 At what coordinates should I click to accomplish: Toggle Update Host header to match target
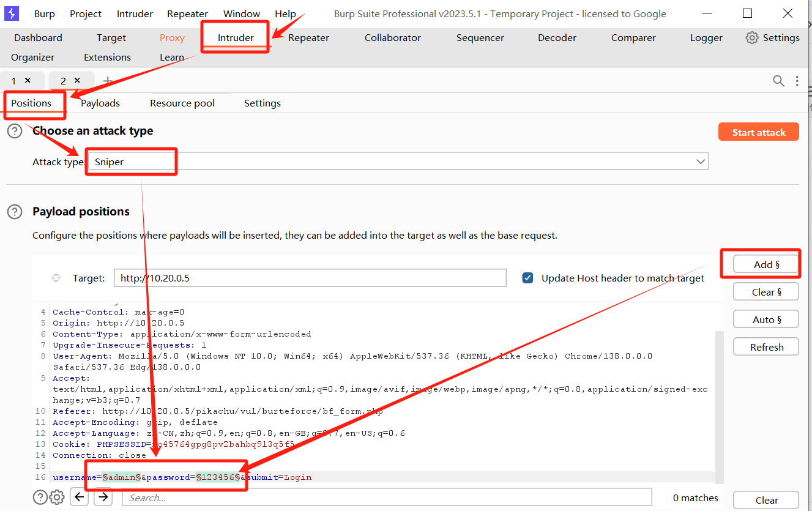(527, 278)
